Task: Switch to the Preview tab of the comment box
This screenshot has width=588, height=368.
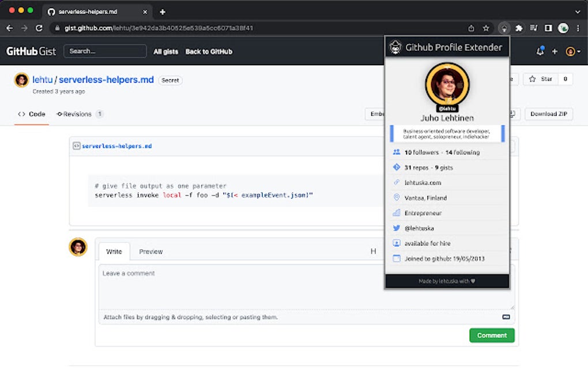Action: 151,251
